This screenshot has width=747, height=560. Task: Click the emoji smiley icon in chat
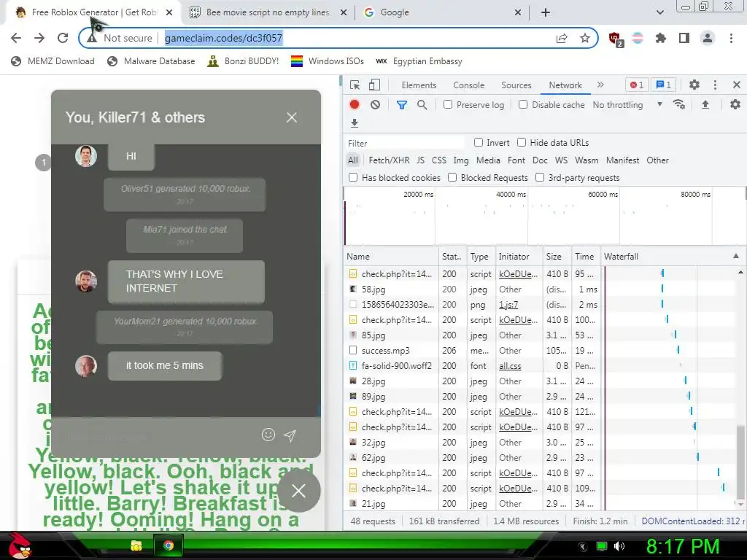tap(268, 435)
